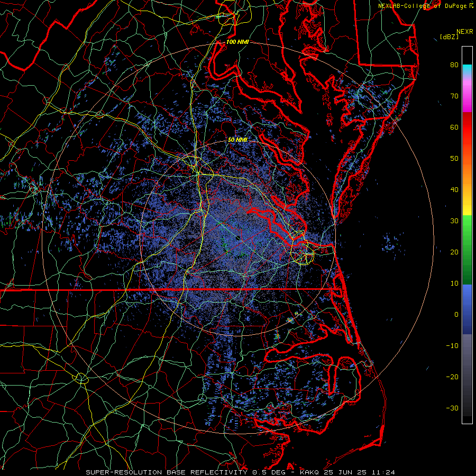Click the KAKQ station identifier in caption

(310, 472)
